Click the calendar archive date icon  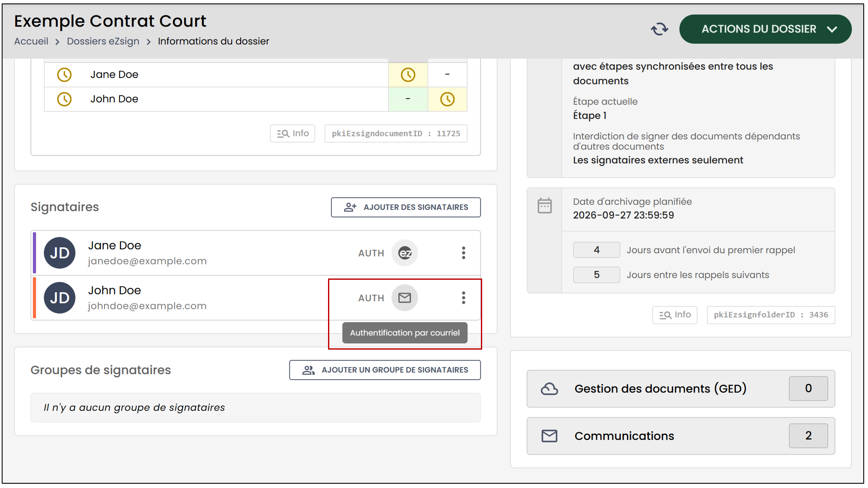[545, 206]
